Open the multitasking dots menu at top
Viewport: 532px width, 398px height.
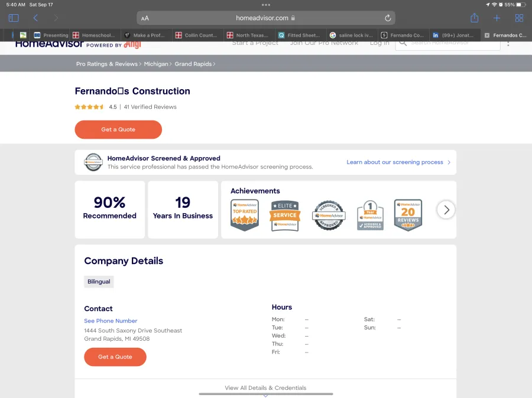266,5
